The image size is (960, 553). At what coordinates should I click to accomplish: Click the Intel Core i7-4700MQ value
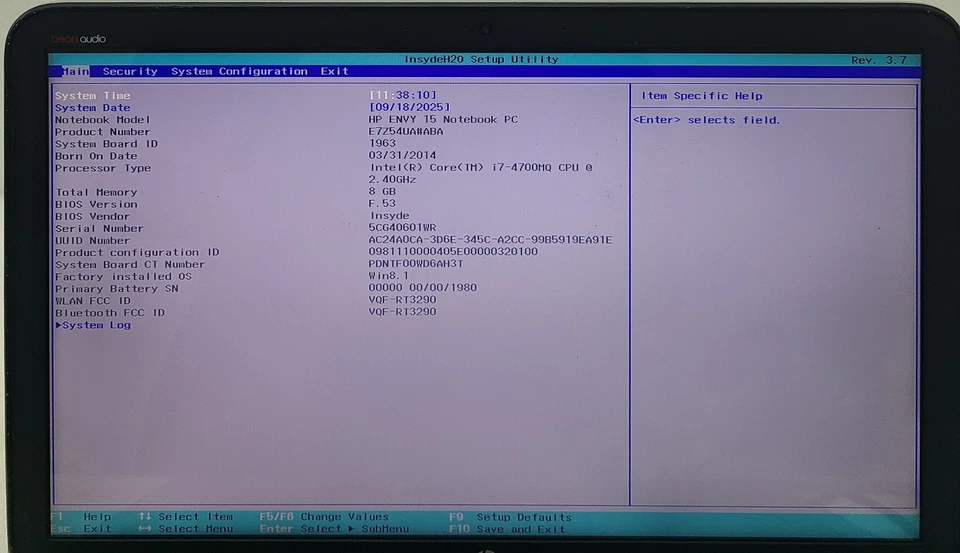pos(481,167)
